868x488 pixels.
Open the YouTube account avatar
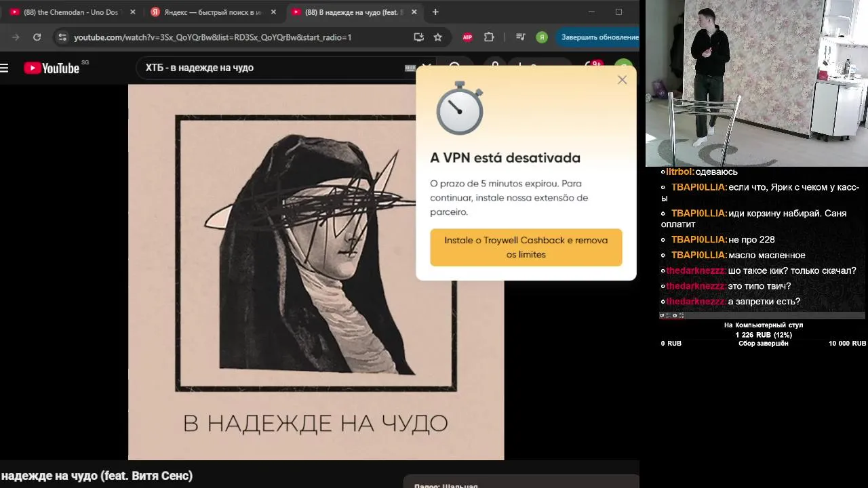point(623,66)
